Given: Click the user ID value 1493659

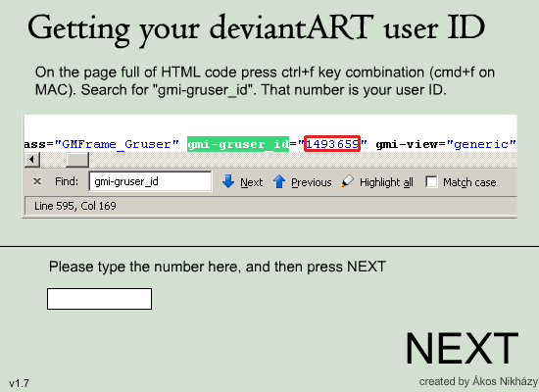Looking at the screenshot, I should (332, 144).
